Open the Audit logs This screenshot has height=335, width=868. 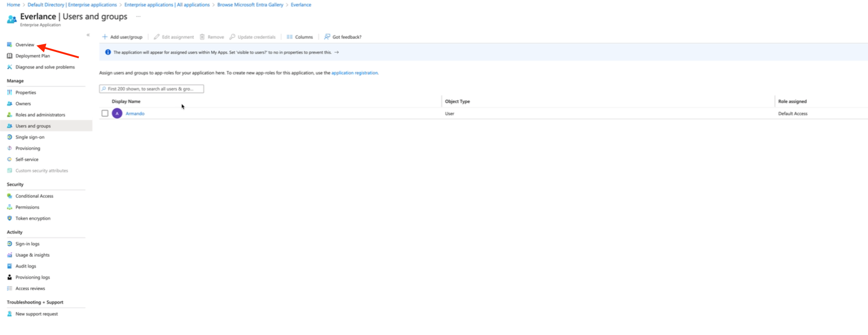25,266
